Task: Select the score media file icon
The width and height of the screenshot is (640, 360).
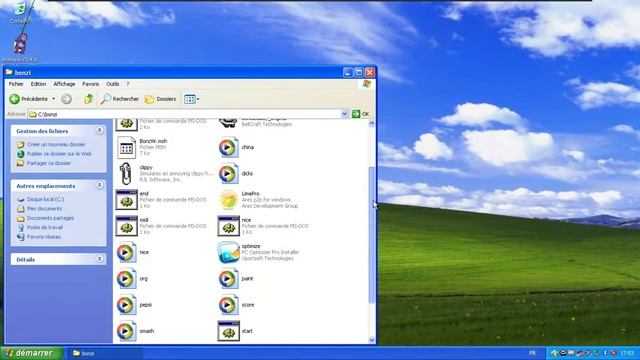Action: click(228, 305)
